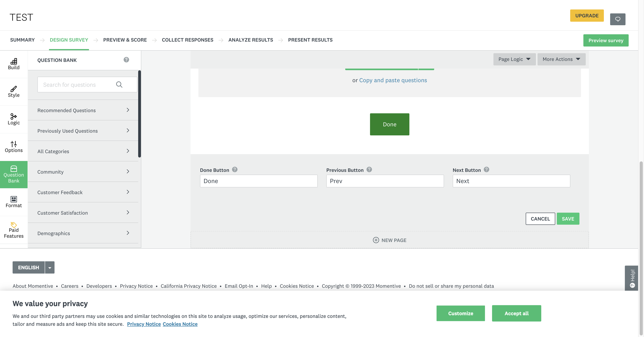Accept all cookies
644x337 pixels.
(516, 313)
